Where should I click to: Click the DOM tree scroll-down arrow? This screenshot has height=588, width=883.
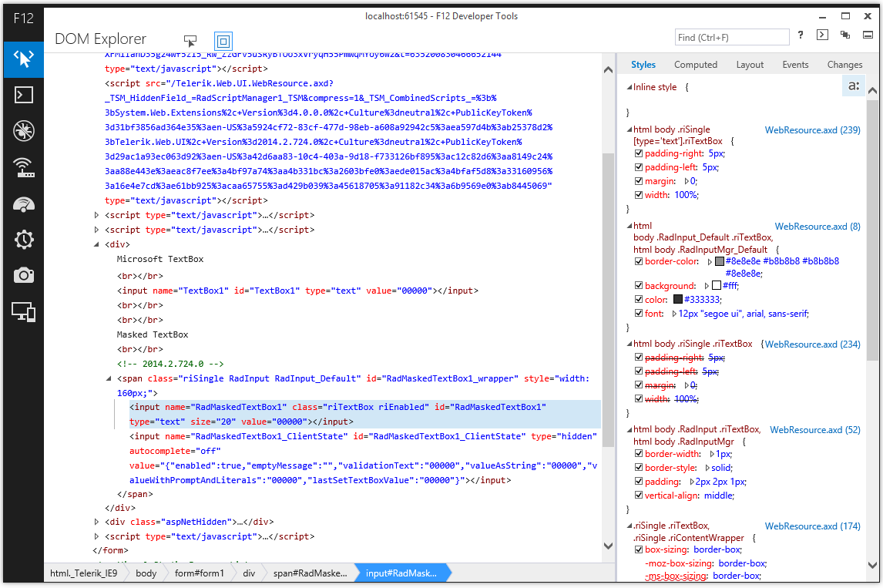(608, 546)
